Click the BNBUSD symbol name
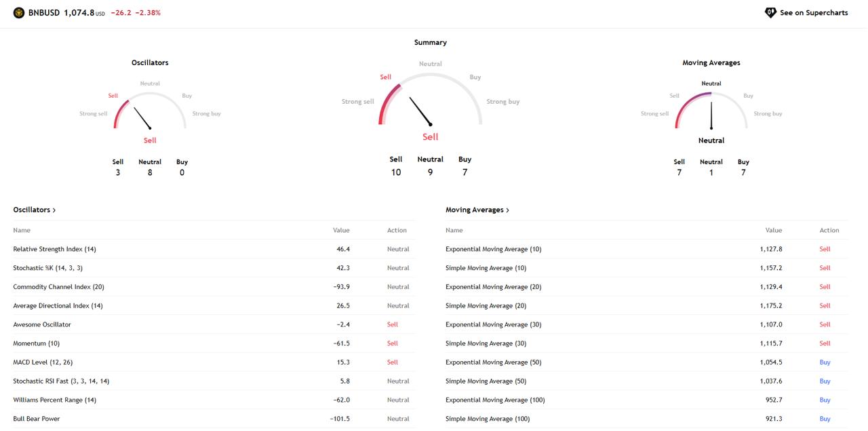 (x=44, y=13)
